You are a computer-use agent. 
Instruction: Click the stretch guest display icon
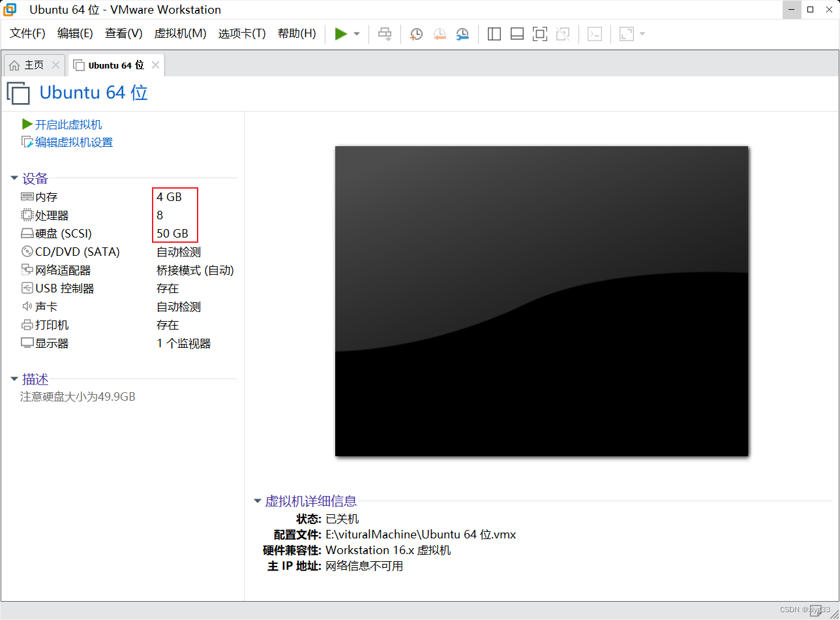627,34
